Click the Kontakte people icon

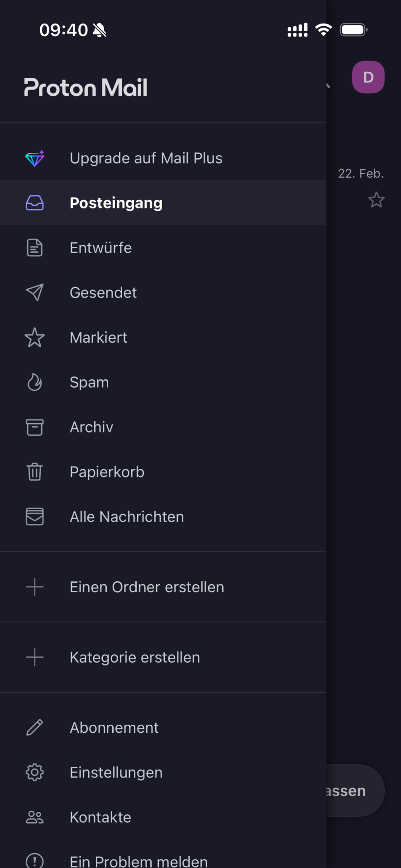pyautogui.click(x=35, y=817)
